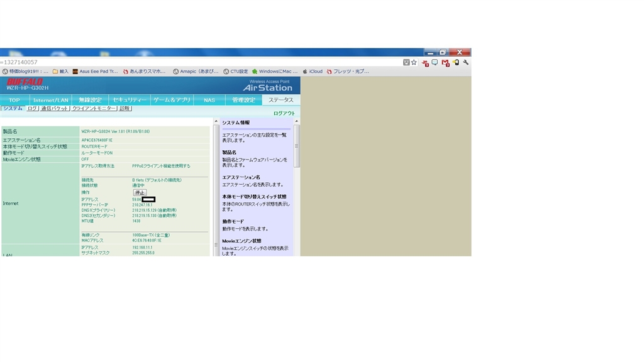Open the CTU設定 bookmark
The width and height of the screenshot is (644, 362).
[236, 72]
